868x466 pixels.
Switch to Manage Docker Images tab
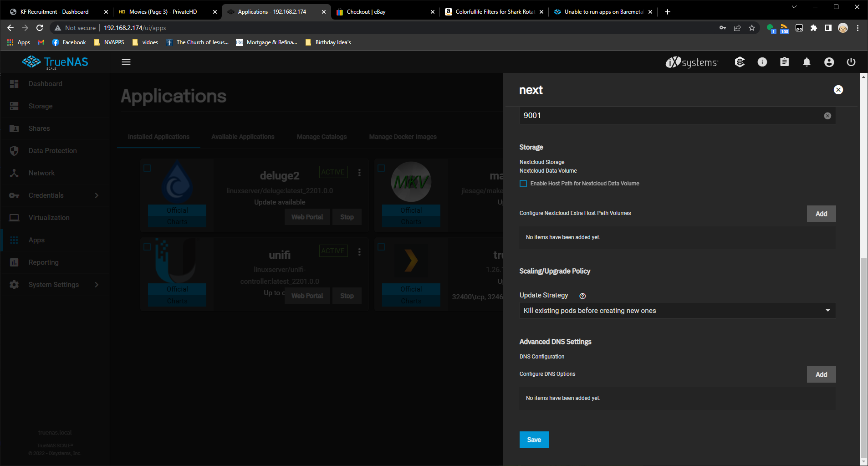pyautogui.click(x=403, y=137)
